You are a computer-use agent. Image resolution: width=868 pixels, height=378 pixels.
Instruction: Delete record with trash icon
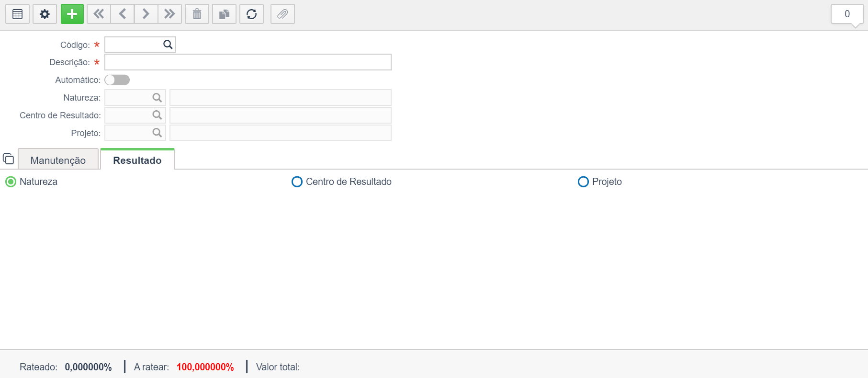197,14
